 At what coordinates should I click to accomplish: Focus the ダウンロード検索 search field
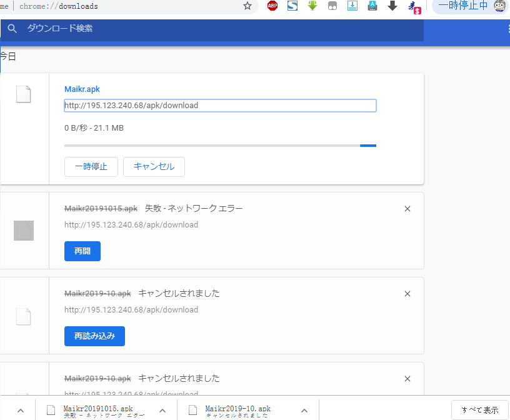[211, 29]
